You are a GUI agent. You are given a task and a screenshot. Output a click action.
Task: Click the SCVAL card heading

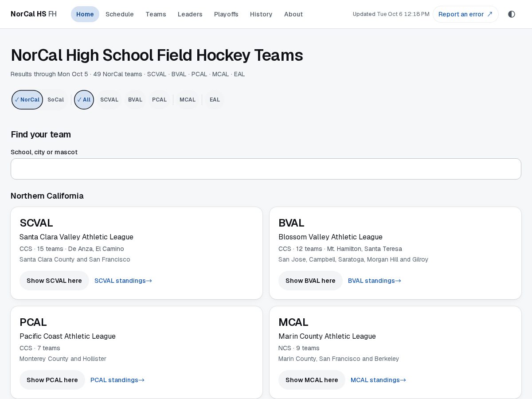(36, 223)
